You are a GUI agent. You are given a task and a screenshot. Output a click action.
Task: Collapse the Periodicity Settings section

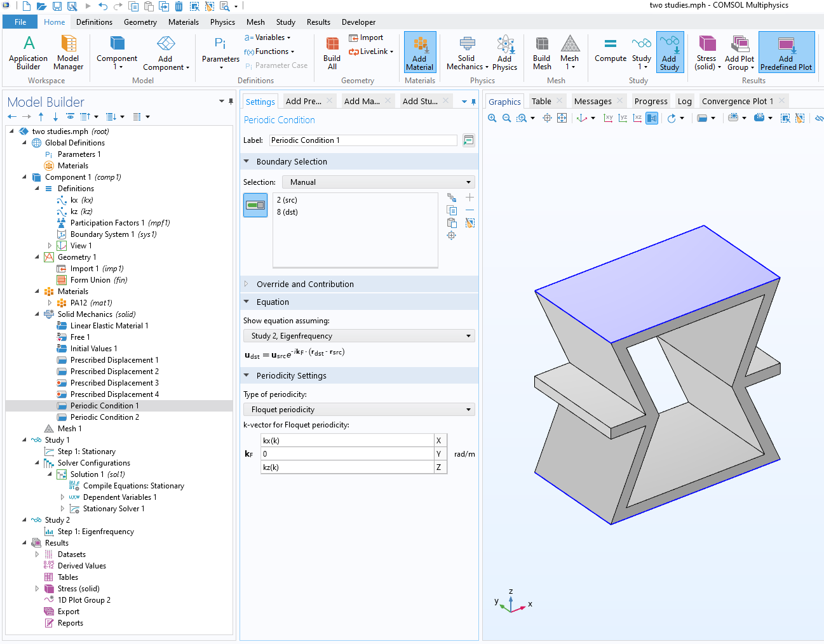tap(247, 375)
